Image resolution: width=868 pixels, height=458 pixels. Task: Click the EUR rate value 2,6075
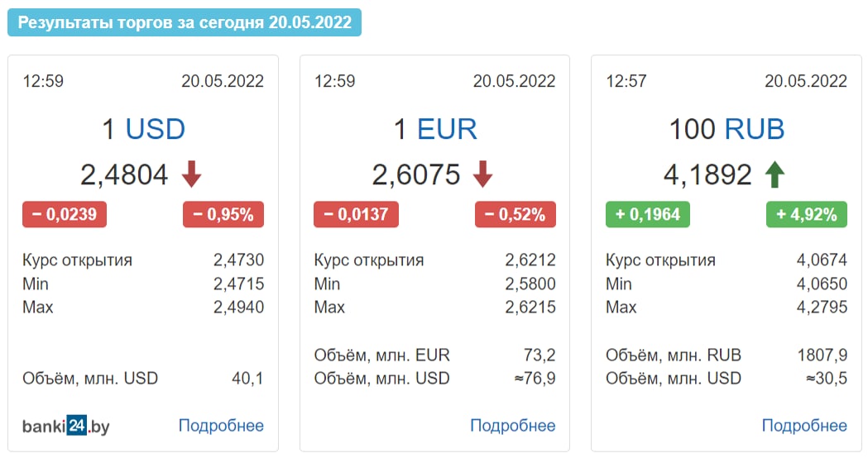[x=415, y=174]
